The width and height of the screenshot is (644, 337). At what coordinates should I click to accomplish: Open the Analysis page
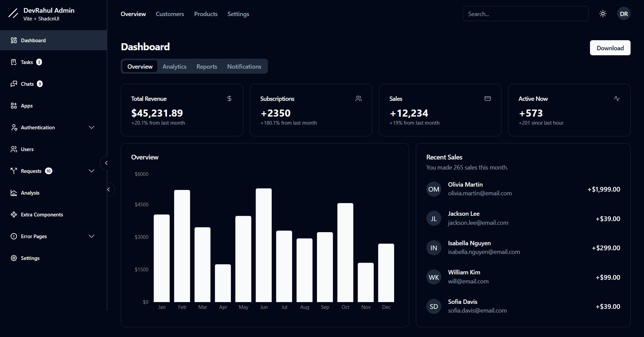(30, 193)
